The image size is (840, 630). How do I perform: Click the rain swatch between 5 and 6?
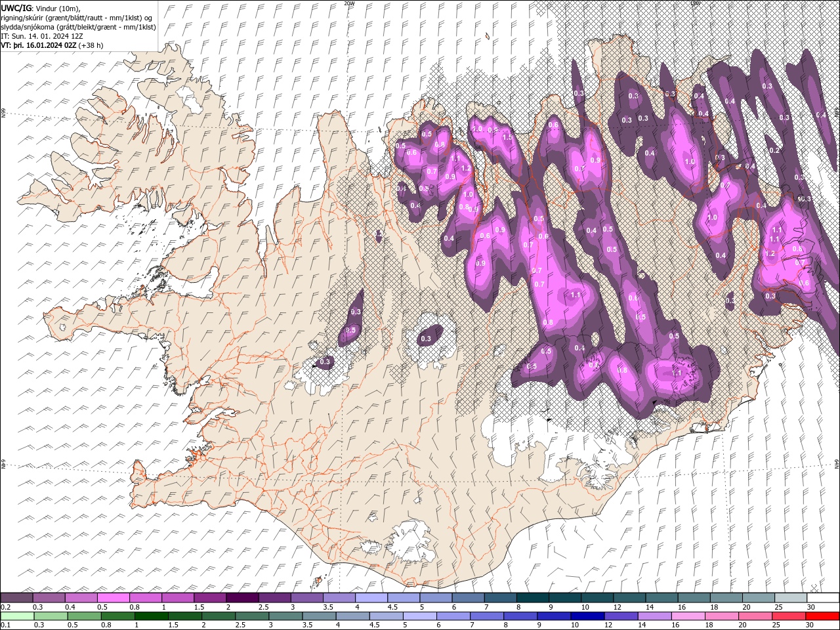419,616
